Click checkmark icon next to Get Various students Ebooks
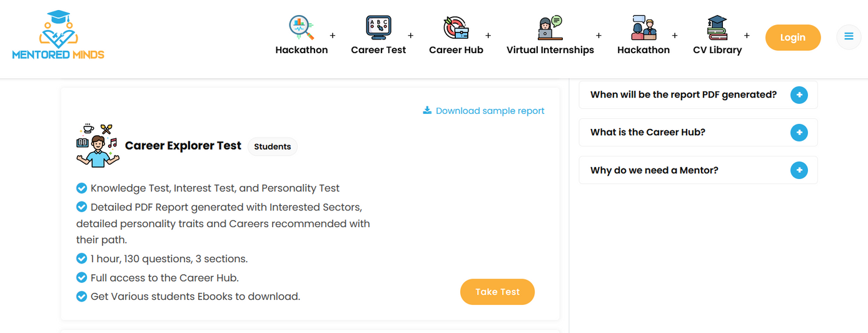 [x=81, y=296]
